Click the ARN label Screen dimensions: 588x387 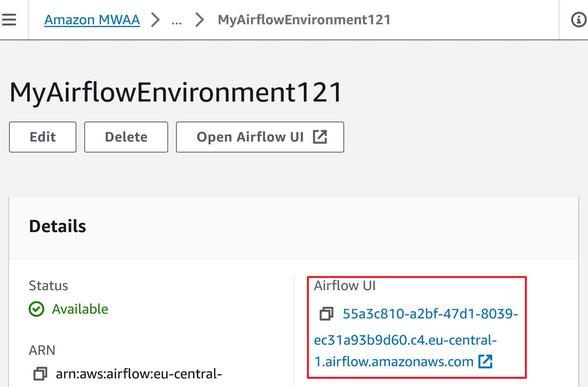click(42, 350)
